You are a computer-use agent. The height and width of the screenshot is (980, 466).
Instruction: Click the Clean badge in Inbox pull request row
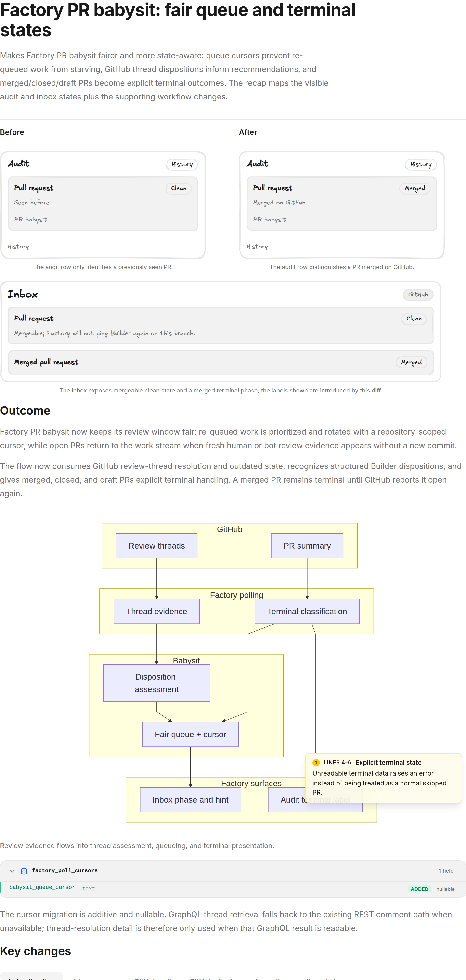pyautogui.click(x=414, y=319)
